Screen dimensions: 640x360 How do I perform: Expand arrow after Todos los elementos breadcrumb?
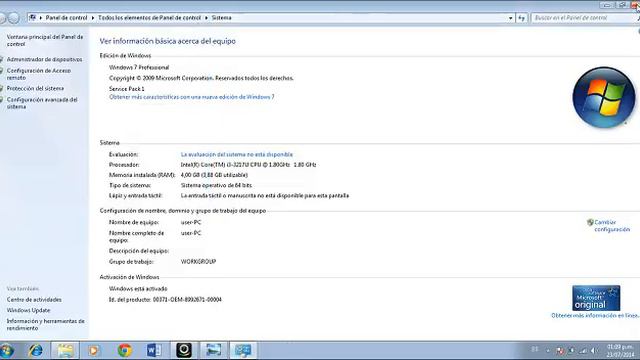tap(206, 18)
